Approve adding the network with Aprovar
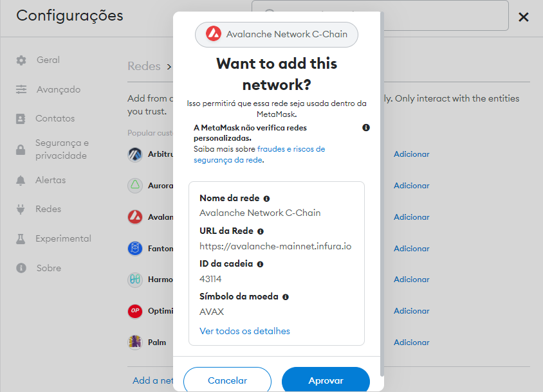 [326, 380]
